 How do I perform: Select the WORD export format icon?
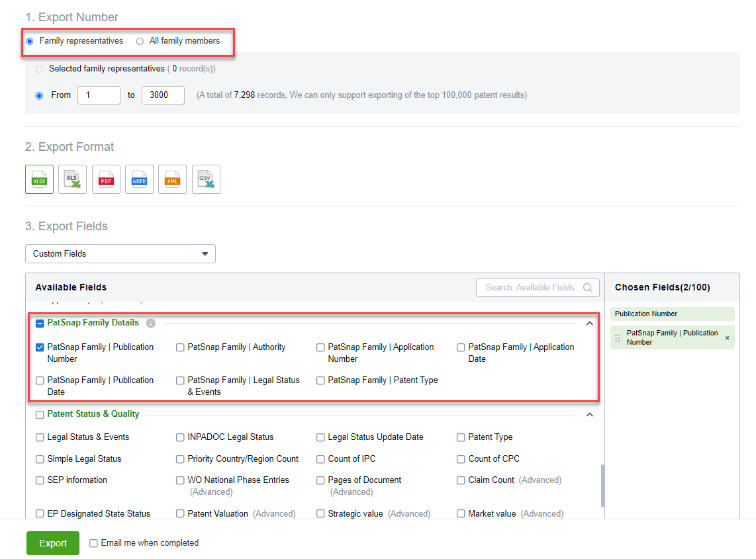[139, 179]
